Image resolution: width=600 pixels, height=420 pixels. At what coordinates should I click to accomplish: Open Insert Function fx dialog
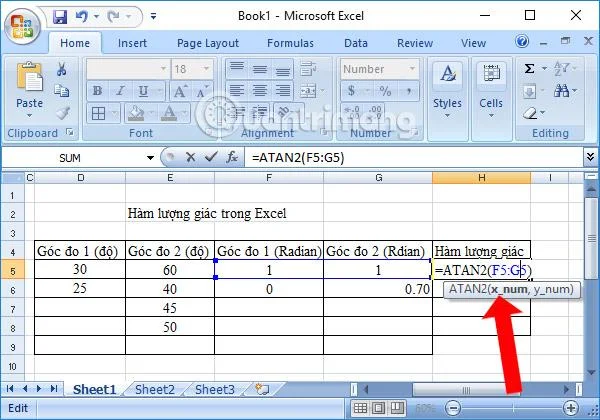(232, 157)
